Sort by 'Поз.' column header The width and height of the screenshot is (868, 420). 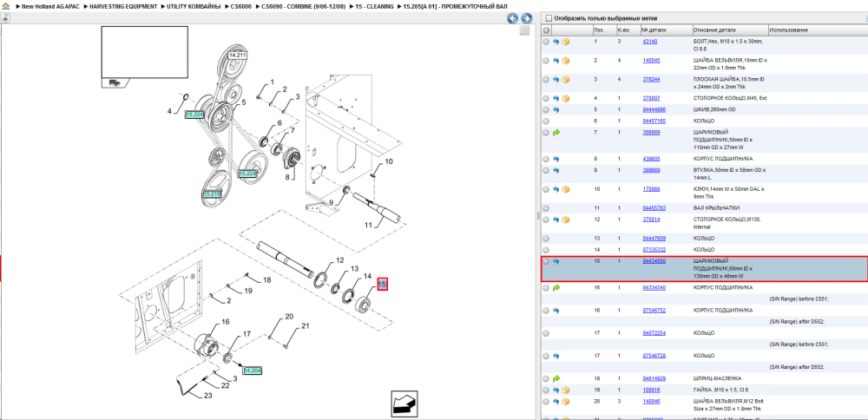[x=604, y=30]
